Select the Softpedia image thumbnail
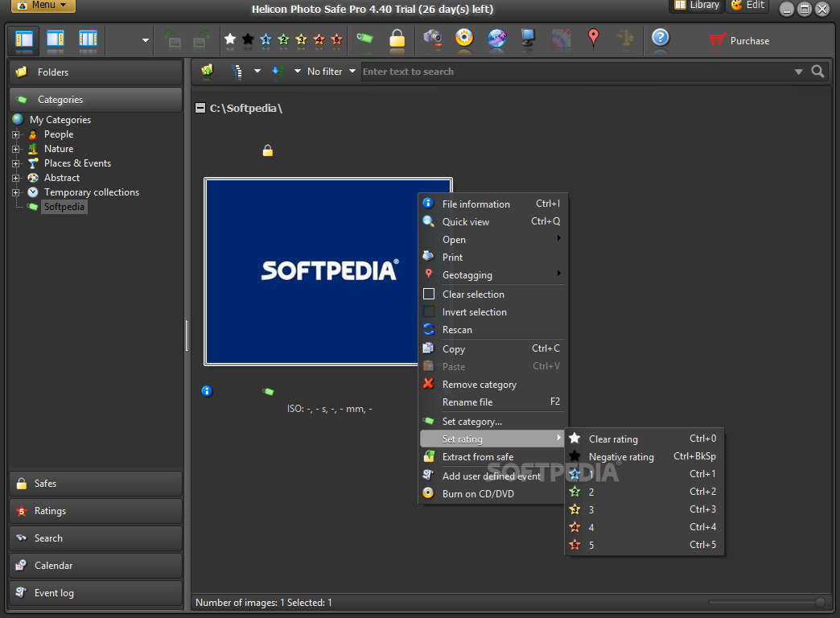 coord(328,272)
